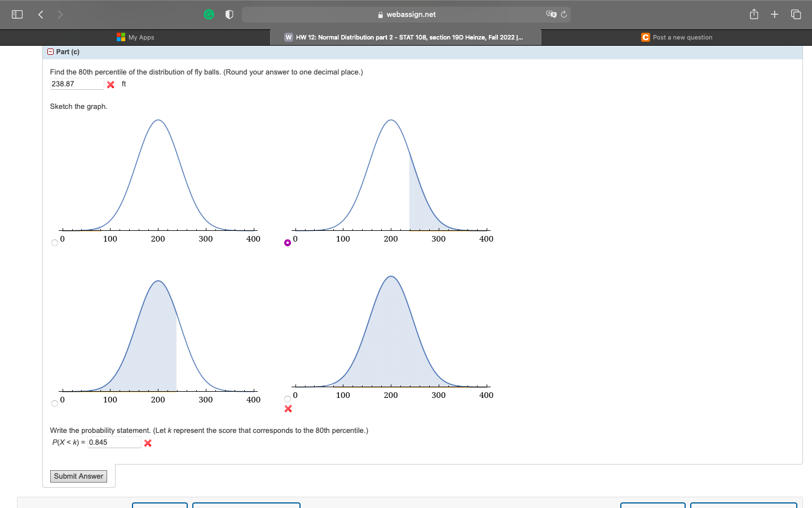The width and height of the screenshot is (812, 508).
Task: Add a new tab with plus icon
Action: pos(775,15)
